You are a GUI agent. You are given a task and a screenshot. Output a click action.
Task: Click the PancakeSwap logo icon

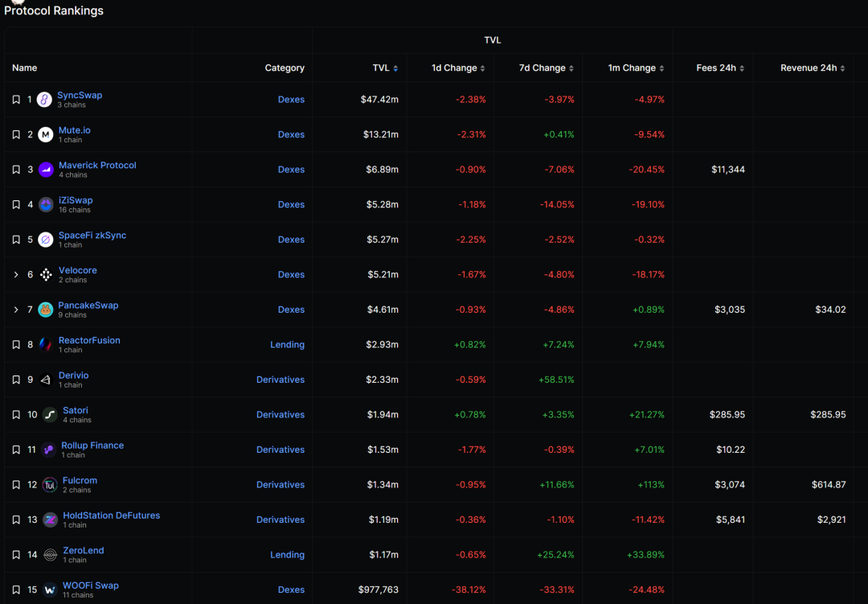pyautogui.click(x=46, y=310)
